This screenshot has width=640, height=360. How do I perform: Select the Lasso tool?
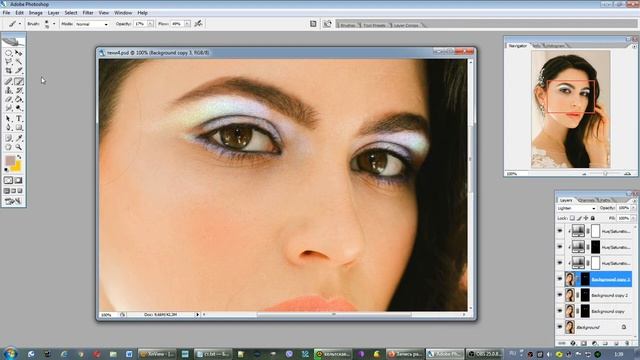[8, 62]
